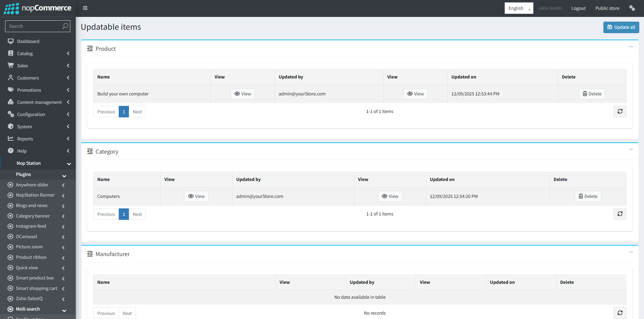The image size is (644, 319).
Task: Refresh the Category table
Action: coord(620,214)
